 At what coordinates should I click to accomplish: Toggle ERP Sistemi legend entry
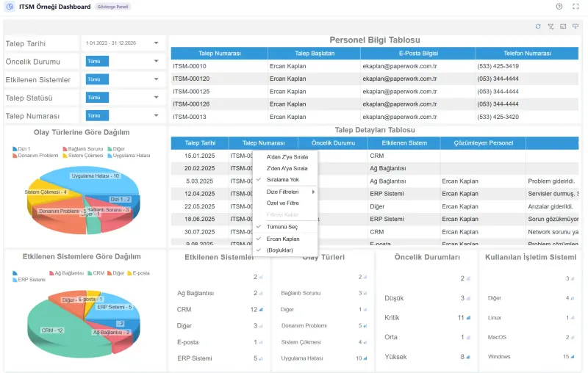click(29, 280)
